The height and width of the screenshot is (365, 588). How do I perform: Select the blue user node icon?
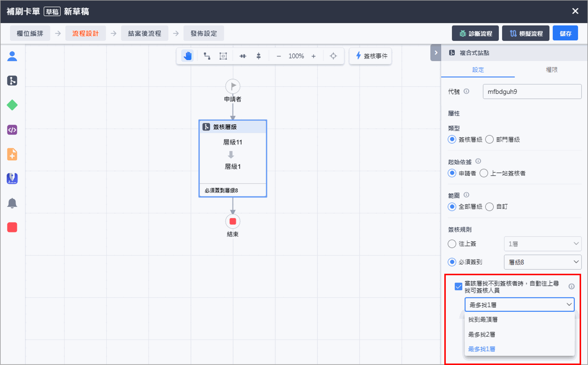[12, 56]
